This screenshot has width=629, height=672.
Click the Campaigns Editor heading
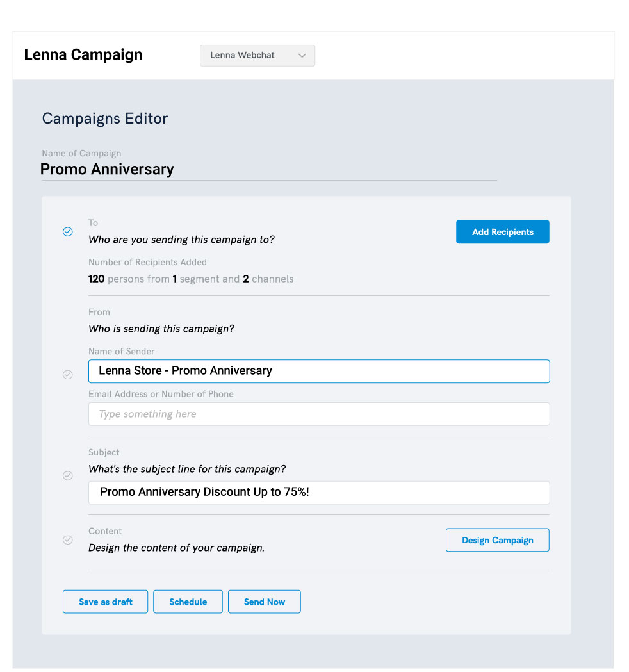point(105,119)
